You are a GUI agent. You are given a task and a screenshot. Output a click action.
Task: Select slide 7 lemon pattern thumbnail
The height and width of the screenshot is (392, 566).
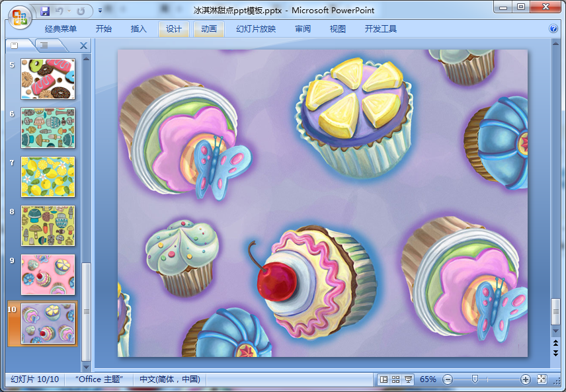pos(48,177)
